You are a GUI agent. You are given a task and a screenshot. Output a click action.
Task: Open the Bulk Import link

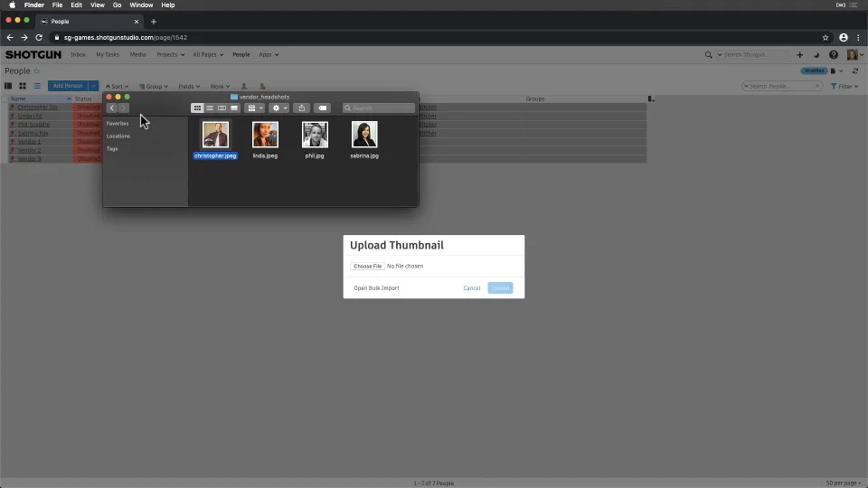pos(376,287)
